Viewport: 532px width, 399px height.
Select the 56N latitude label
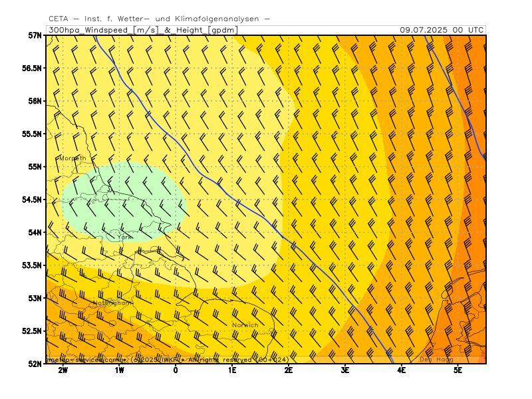coord(35,101)
